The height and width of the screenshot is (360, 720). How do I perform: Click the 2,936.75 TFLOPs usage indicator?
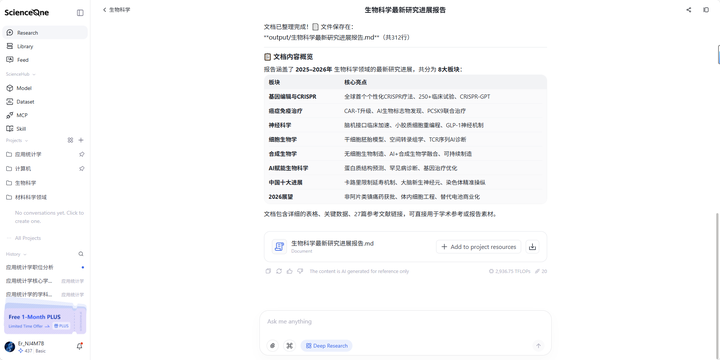click(509, 271)
